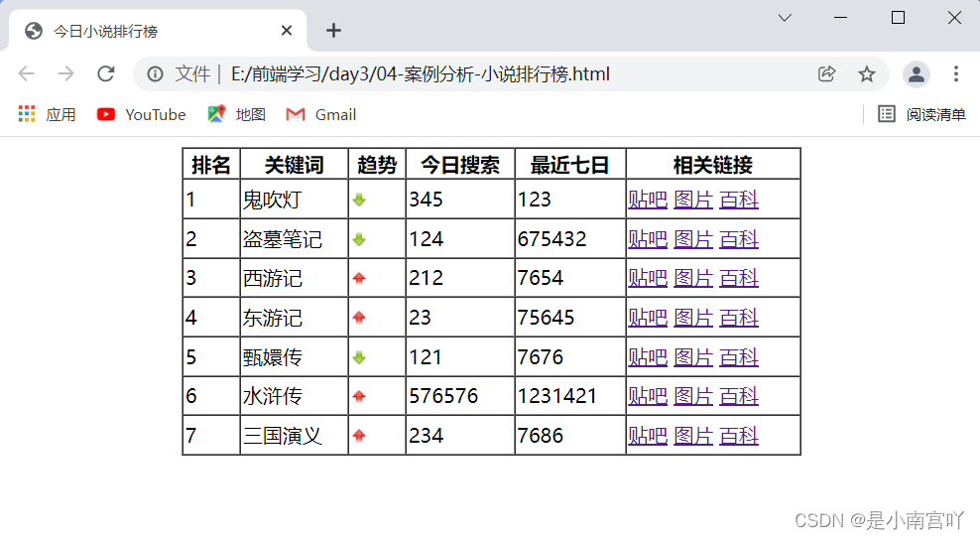Viewport: 980px width, 540px height.
Task: Share this page icon in address bar
Action: 826,73
